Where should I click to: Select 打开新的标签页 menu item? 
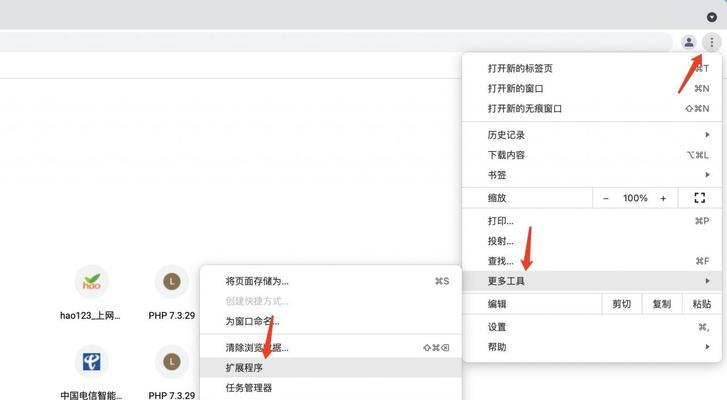[592, 69]
